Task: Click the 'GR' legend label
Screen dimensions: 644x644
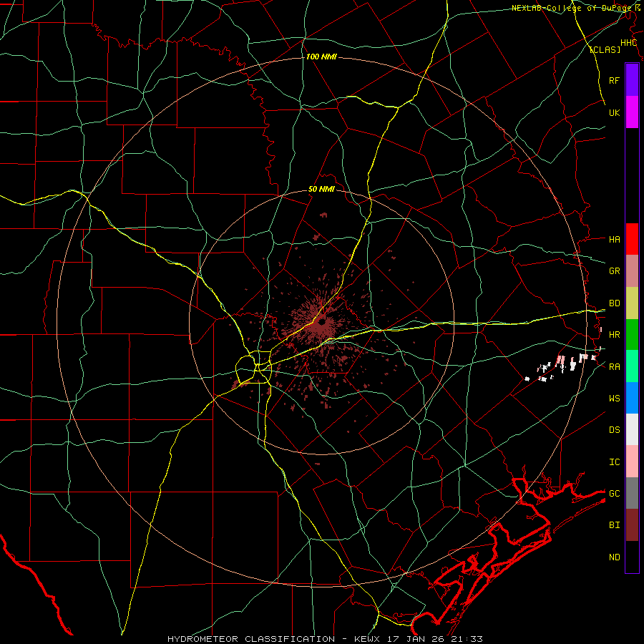Action: (614, 271)
